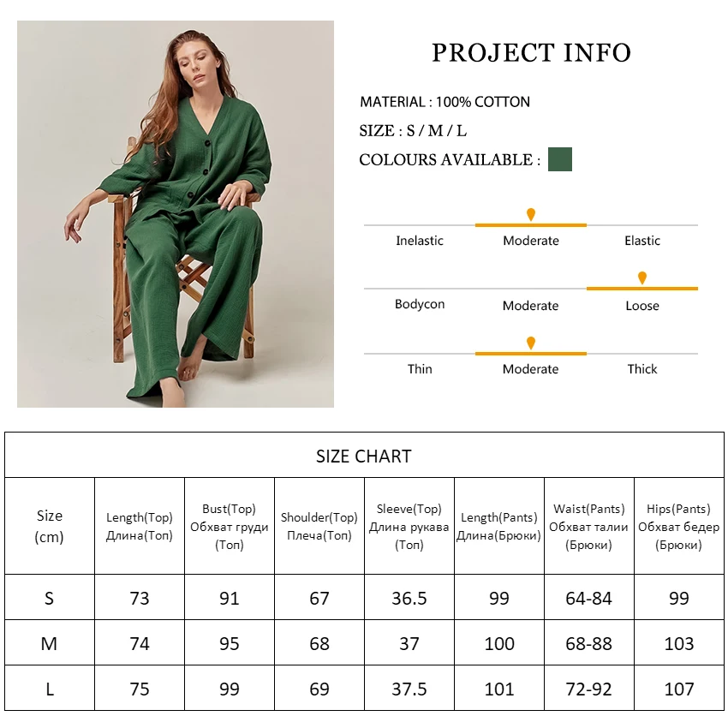The height and width of the screenshot is (728, 728).
Task: Select the dark green colour swatch
Action: (x=560, y=159)
